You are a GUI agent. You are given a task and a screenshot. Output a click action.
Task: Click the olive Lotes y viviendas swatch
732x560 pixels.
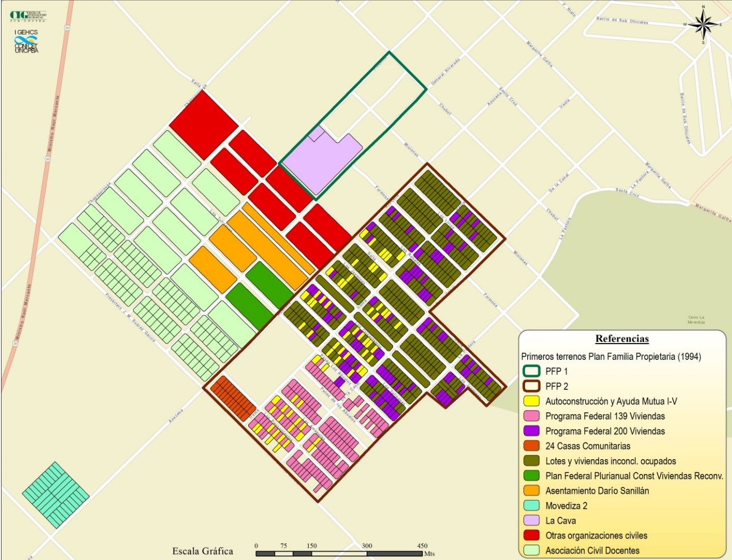[x=531, y=461]
